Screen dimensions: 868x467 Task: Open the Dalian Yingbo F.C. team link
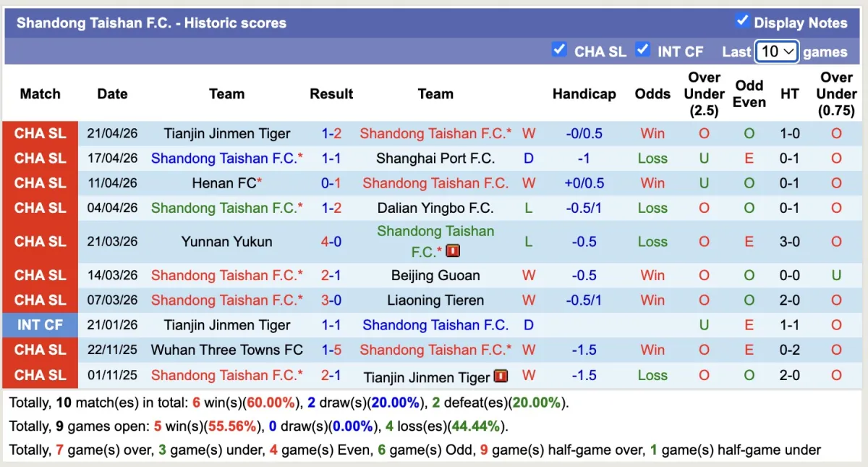tap(435, 208)
